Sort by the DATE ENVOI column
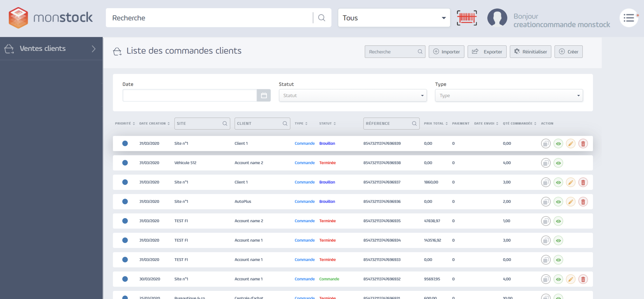Image resolution: width=644 pixels, height=299 pixels. pyautogui.click(x=486, y=123)
